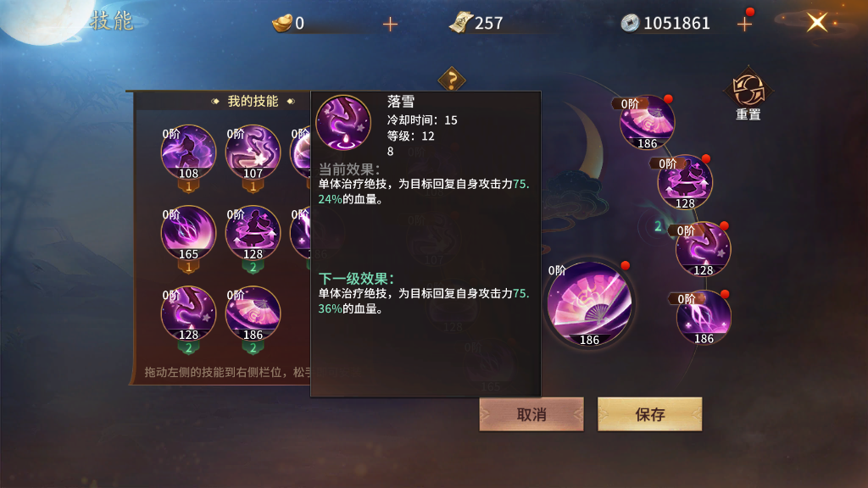Screen dimensions: 868x488
Task: Click the 取消 cancel button
Action: pos(531,413)
